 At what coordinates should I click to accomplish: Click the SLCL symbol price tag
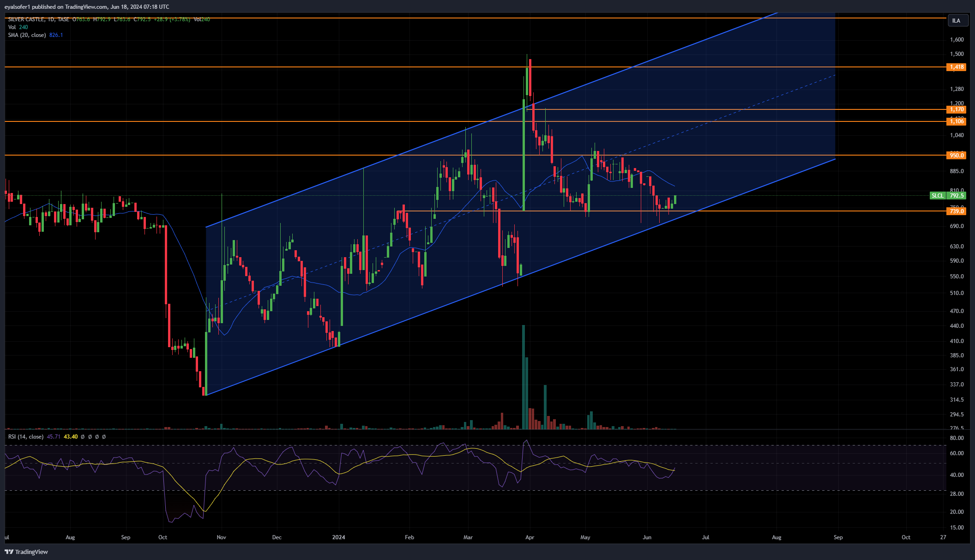click(937, 196)
